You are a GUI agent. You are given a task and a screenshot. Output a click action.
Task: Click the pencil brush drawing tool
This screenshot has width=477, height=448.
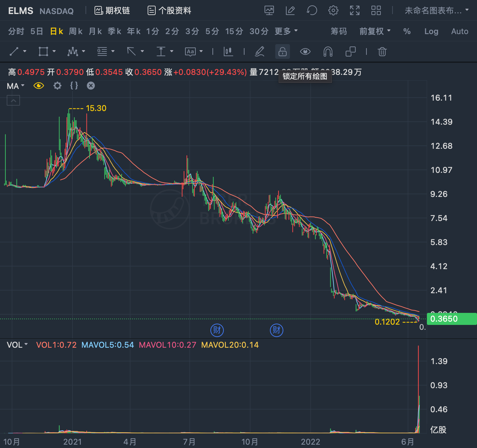(260, 51)
